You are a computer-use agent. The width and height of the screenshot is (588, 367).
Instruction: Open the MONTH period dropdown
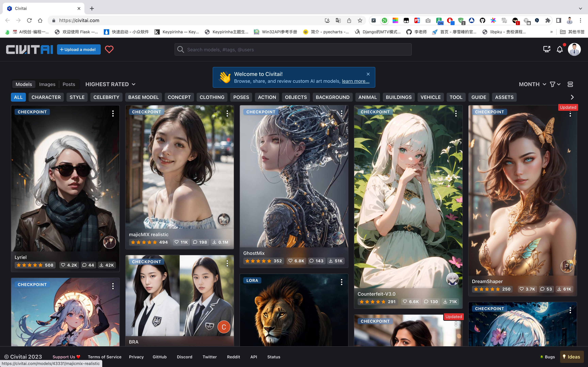(533, 84)
